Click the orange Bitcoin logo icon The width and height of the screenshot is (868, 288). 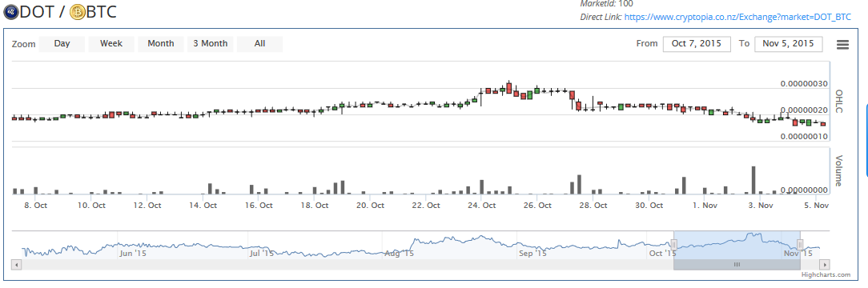pos(77,12)
